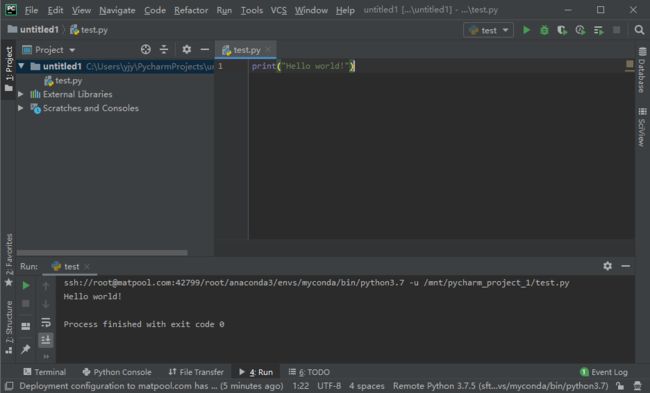This screenshot has width=650, height=393.
Task: Open the Run menu
Action: 224,10
